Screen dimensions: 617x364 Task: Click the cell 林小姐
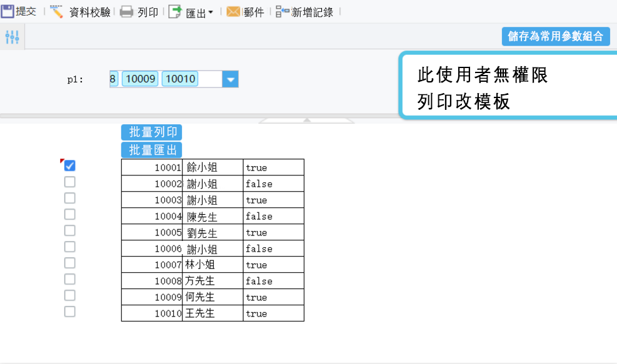tap(213, 265)
